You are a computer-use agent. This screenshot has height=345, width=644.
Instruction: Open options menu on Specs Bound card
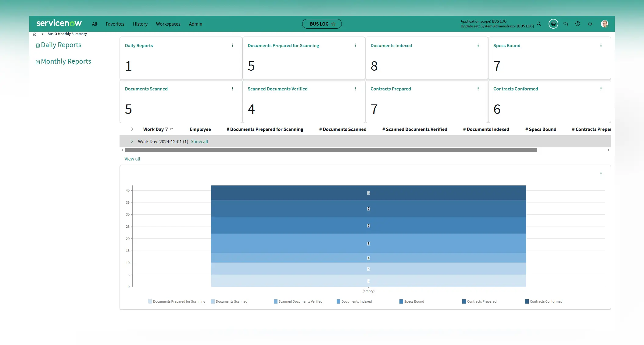601,45
